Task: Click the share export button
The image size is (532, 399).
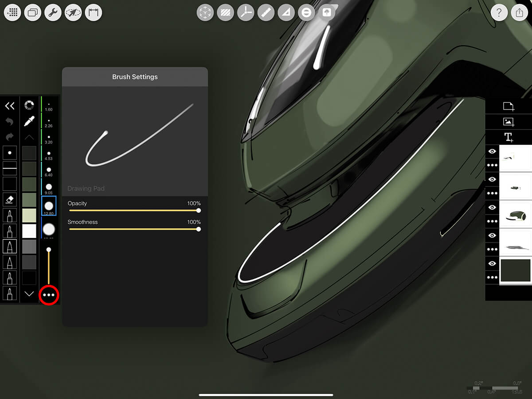Action: pos(520,12)
